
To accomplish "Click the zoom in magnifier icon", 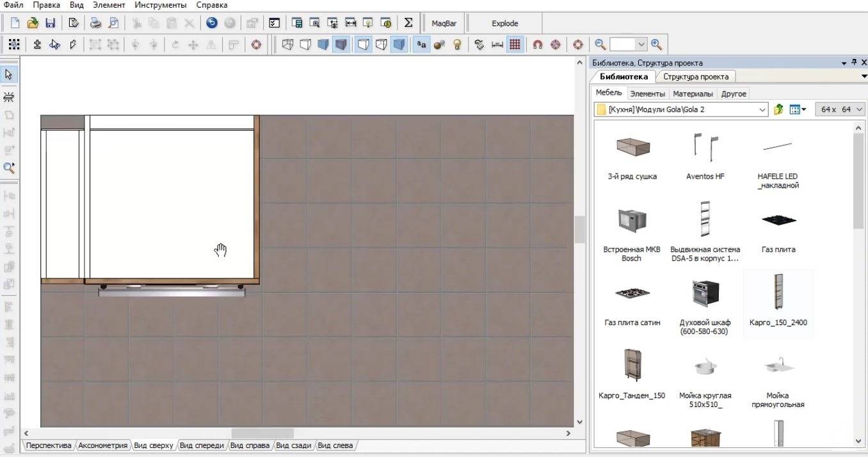I will (656, 45).
